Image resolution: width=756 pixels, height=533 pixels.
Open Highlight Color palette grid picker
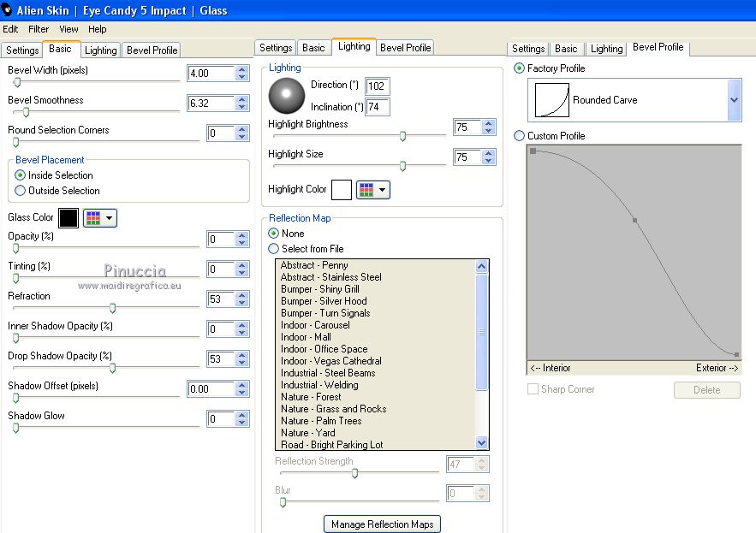(372, 190)
